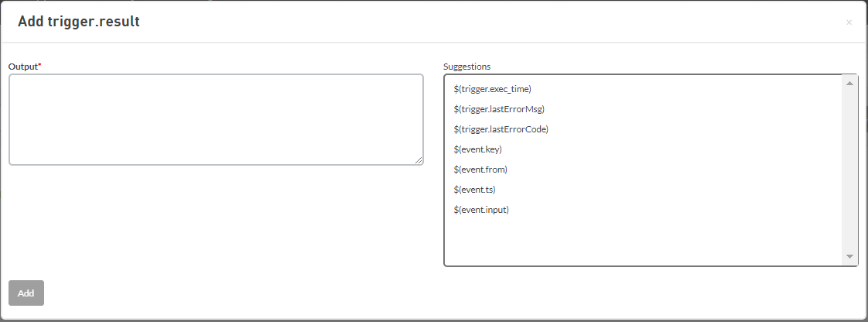Click the Output textarea resize grip
The image size is (868, 322).
[x=418, y=159]
